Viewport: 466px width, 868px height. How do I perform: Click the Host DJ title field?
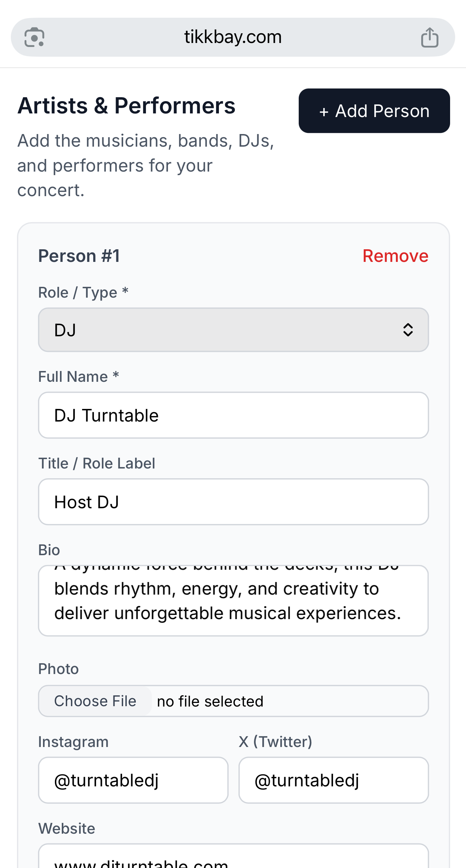click(x=233, y=502)
